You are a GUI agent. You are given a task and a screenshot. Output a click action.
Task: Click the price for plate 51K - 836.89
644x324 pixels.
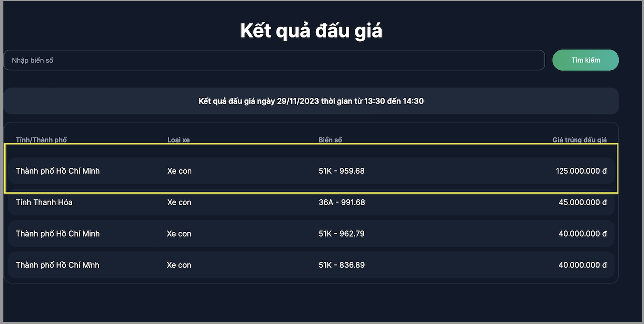click(583, 265)
